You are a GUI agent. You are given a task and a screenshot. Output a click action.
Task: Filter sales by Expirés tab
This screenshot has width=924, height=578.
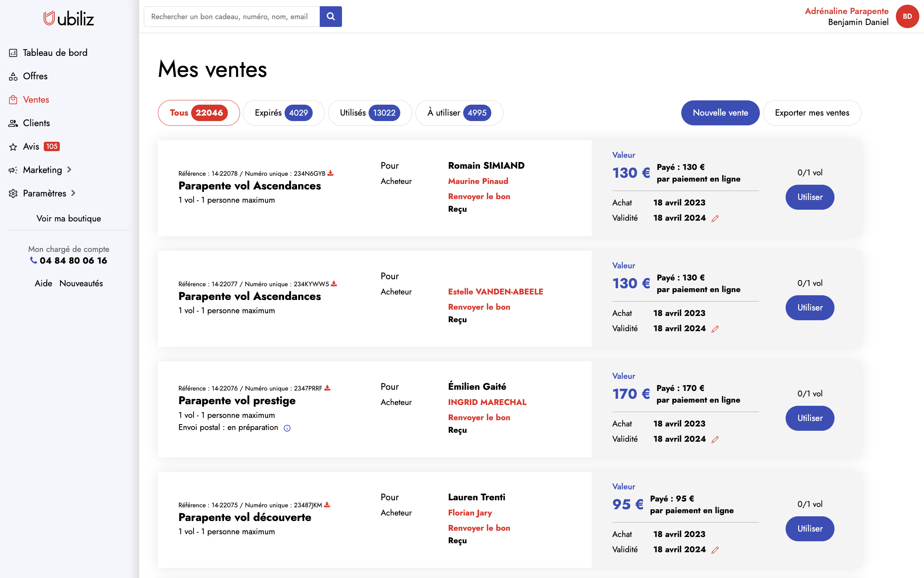(x=283, y=113)
